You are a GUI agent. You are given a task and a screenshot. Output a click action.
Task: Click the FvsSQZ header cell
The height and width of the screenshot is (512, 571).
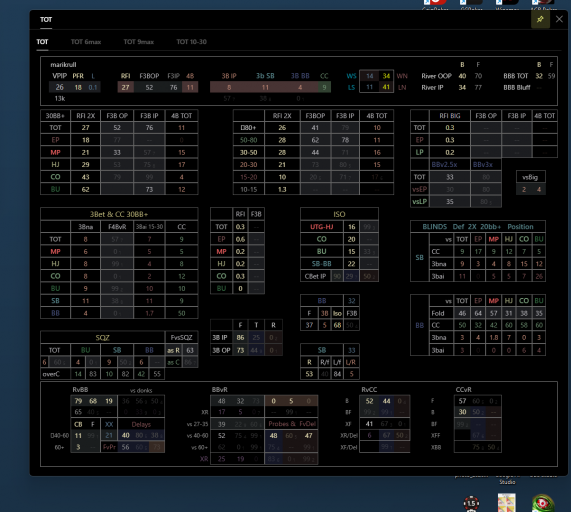tap(181, 338)
